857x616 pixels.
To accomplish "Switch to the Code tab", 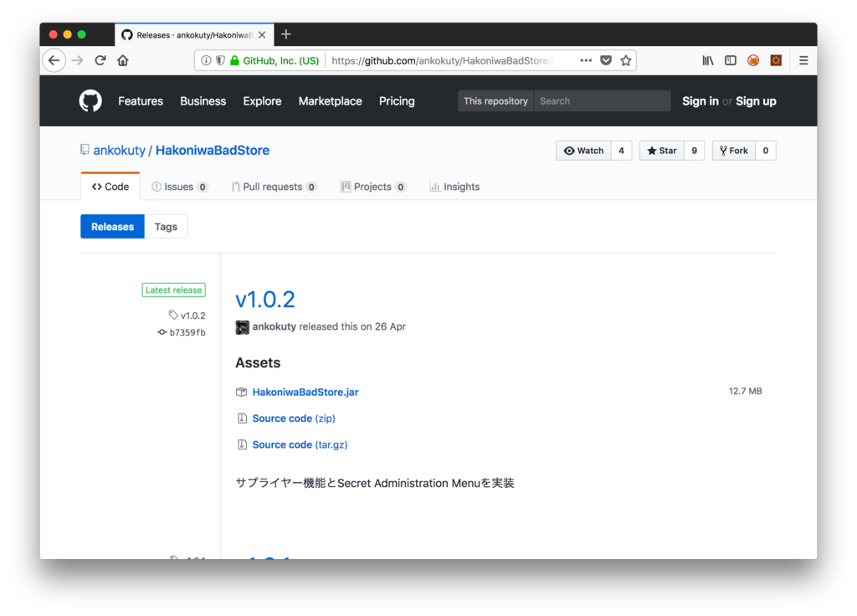I will coord(110,187).
